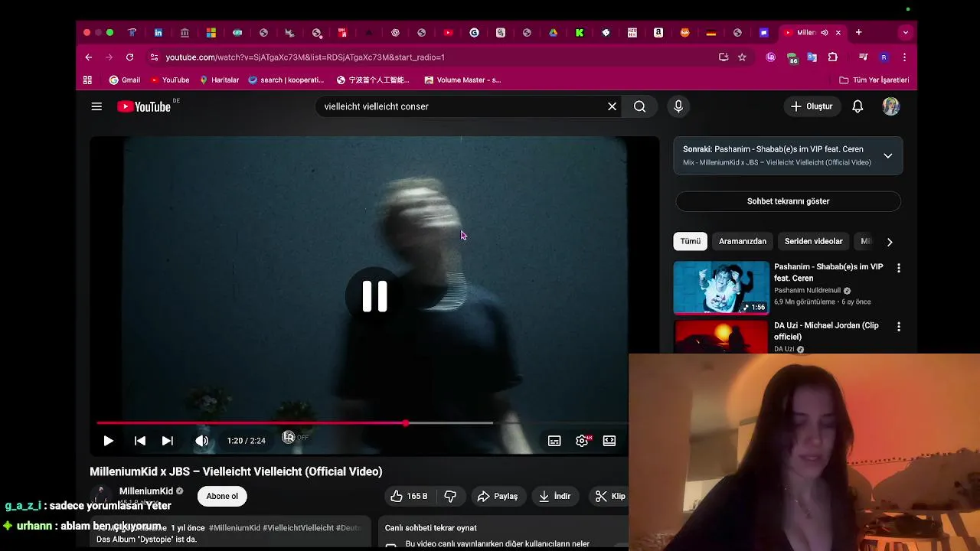
Task: Select the Seriden videolar filter chip
Action: click(813, 241)
